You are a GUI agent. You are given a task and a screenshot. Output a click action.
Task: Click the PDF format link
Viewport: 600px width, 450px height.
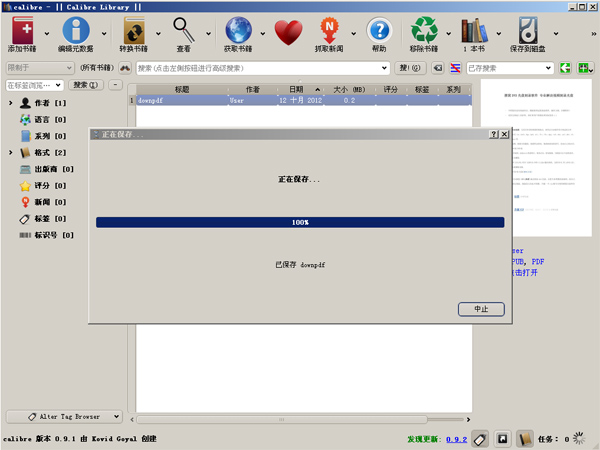point(538,262)
